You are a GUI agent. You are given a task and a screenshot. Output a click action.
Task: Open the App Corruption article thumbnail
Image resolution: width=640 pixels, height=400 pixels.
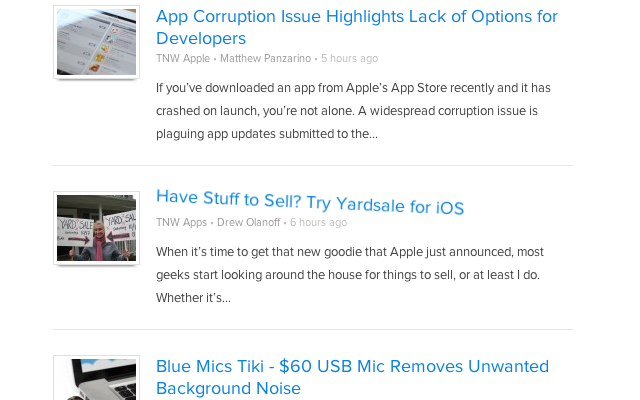[x=96, y=42]
